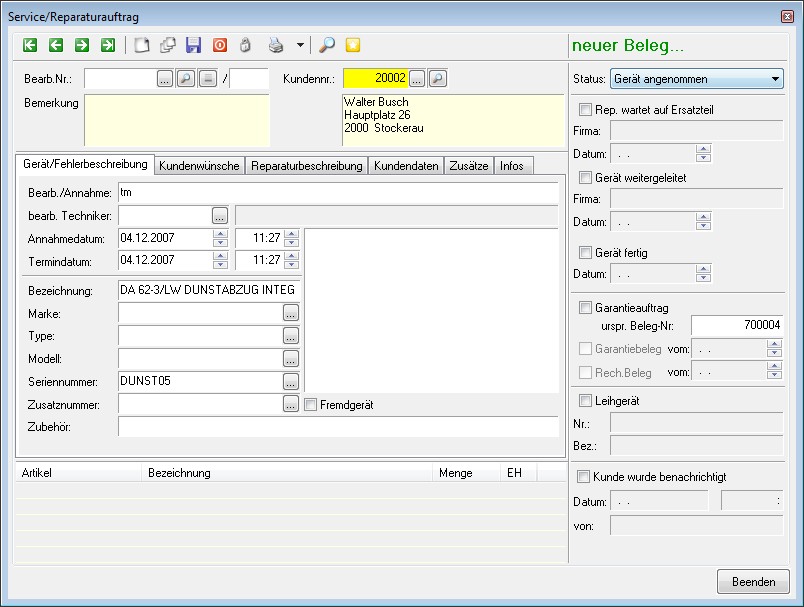This screenshot has width=804, height=607.
Task: Check Gerät fertig
Action: click(585, 252)
